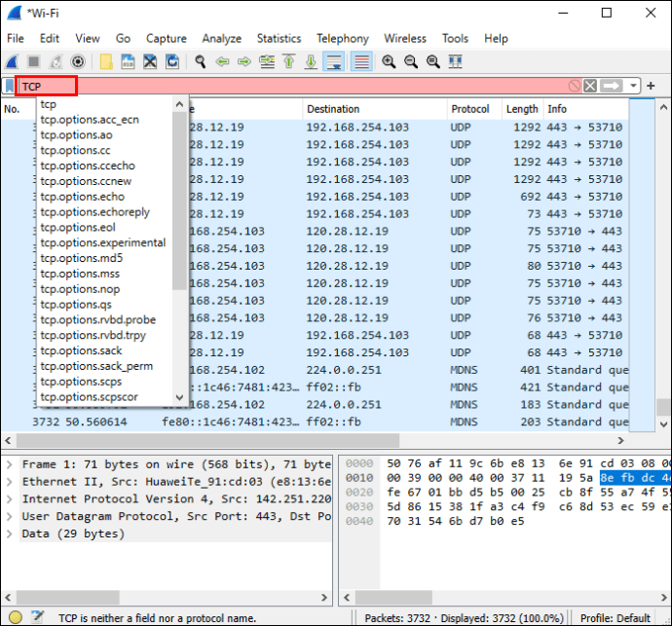Image resolution: width=672 pixels, height=626 pixels.
Task: Open the display filter history dropdown arrow
Action: pyautogui.click(x=634, y=86)
